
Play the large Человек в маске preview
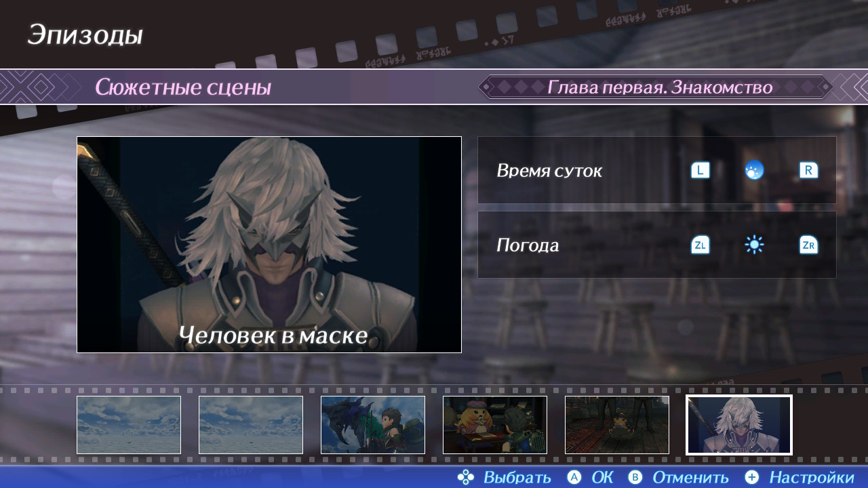269,245
